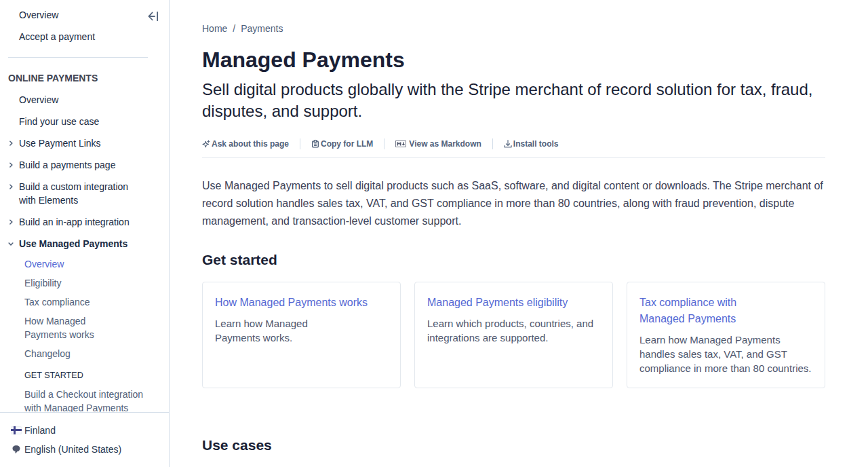Go to Payments breadcrumb
This screenshot has width=868, height=467.
click(262, 29)
